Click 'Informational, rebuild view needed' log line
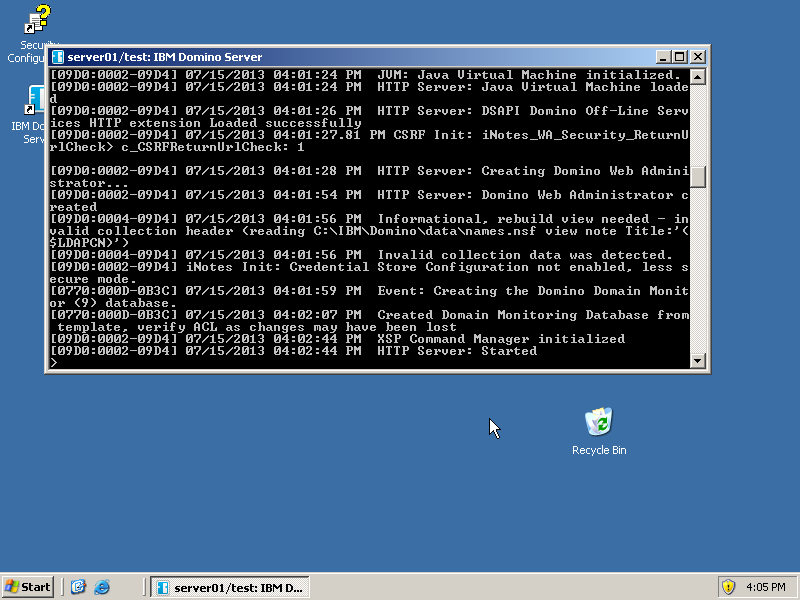 (x=369, y=219)
